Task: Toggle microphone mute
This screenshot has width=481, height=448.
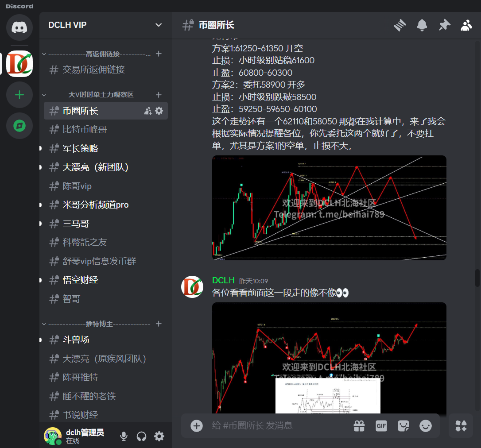Action: (x=124, y=436)
